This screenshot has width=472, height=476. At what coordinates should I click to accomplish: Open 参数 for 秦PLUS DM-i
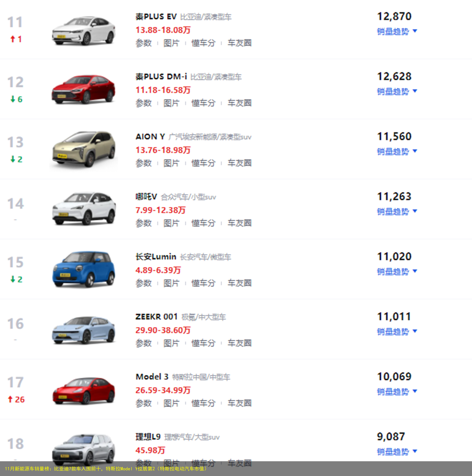tap(144, 103)
